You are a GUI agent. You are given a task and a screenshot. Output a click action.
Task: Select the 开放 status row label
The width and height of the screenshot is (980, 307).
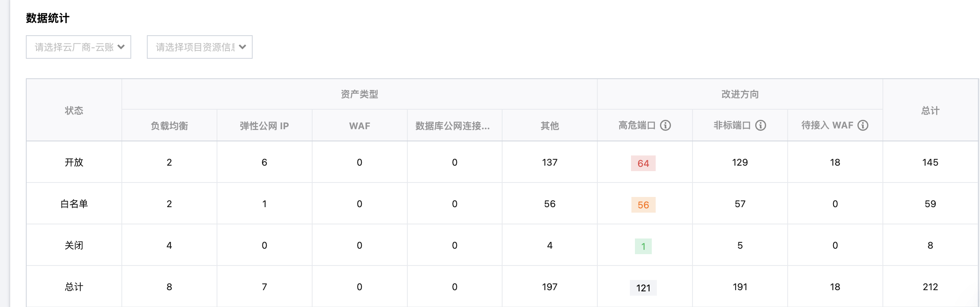pyautogui.click(x=74, y=163)
